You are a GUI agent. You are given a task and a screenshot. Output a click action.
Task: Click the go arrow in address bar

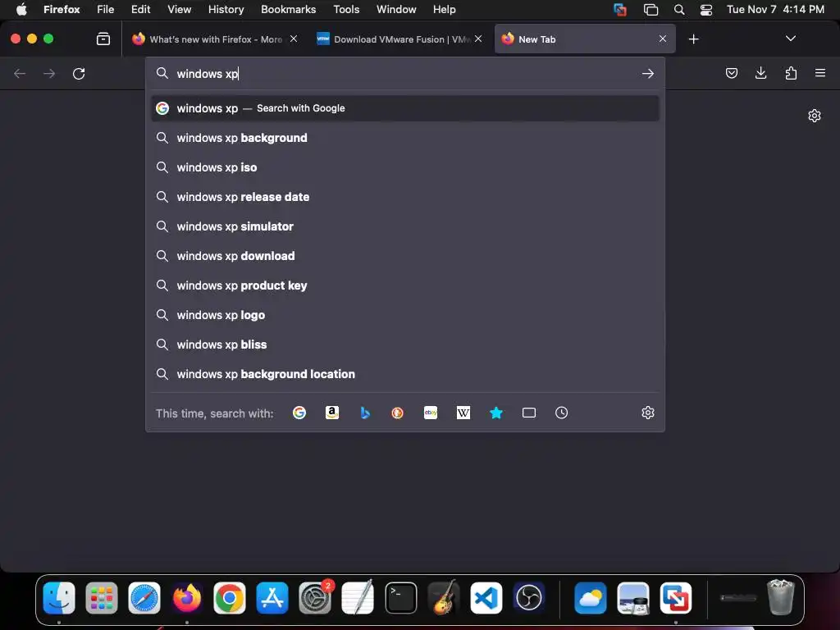[648, 73]
